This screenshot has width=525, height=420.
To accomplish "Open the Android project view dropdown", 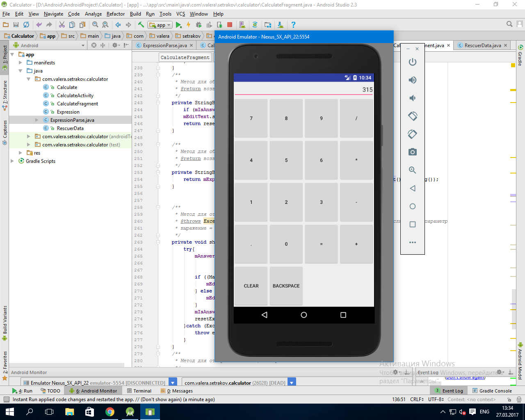I will [49, 46].
